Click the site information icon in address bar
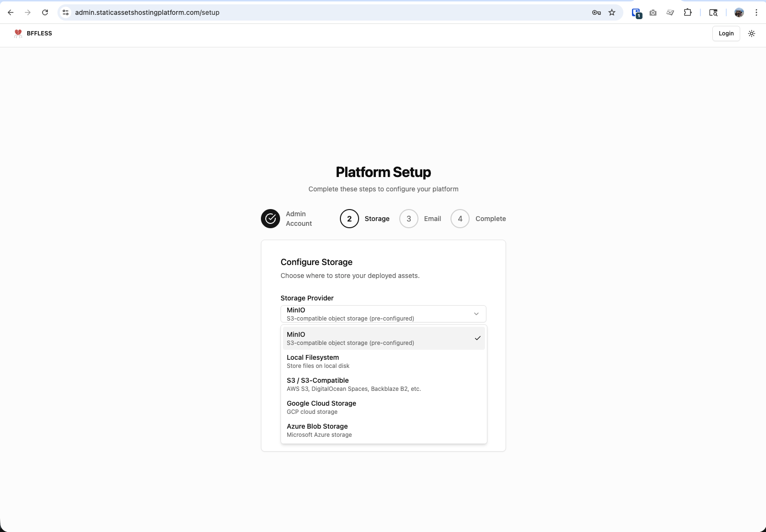Image resolution: width=766 pixels, height=532 pixels. click(66, 12)
